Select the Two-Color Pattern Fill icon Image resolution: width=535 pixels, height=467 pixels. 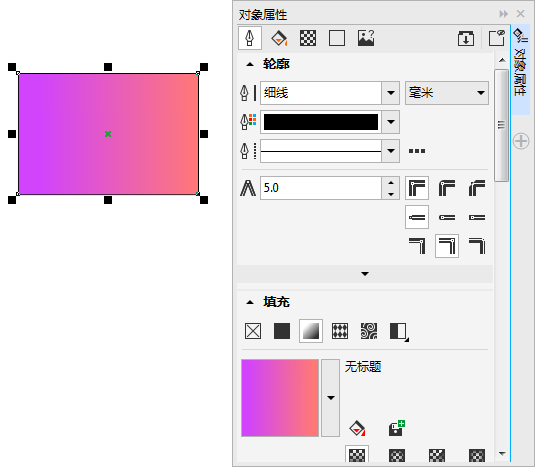tap(399, 331)
